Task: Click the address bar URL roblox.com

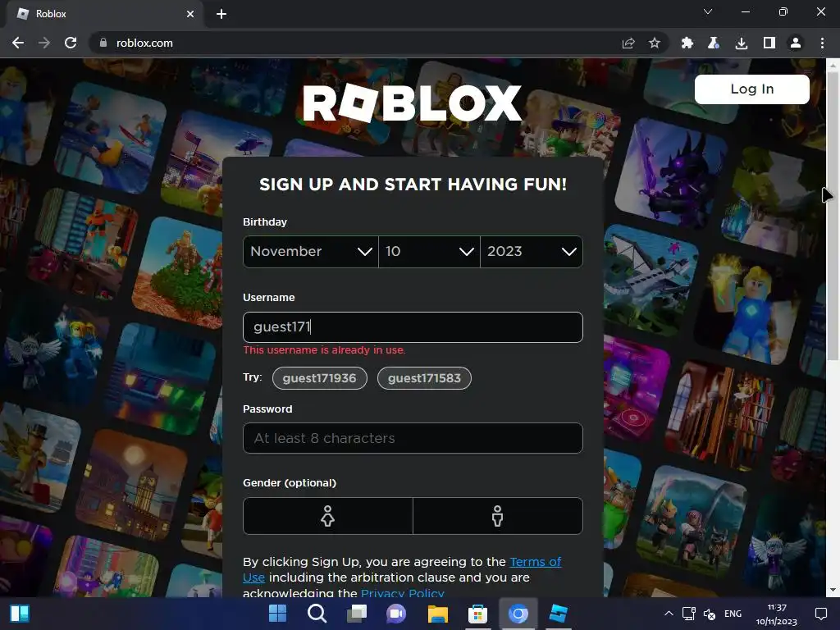Action: click(144, 43)
